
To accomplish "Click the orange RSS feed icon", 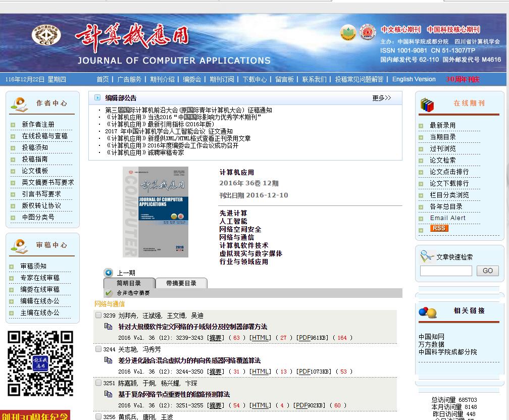I will point(439,228).
